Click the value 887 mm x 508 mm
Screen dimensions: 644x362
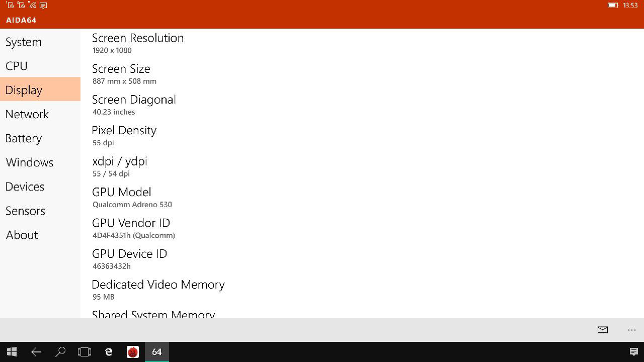pos(124,81)
